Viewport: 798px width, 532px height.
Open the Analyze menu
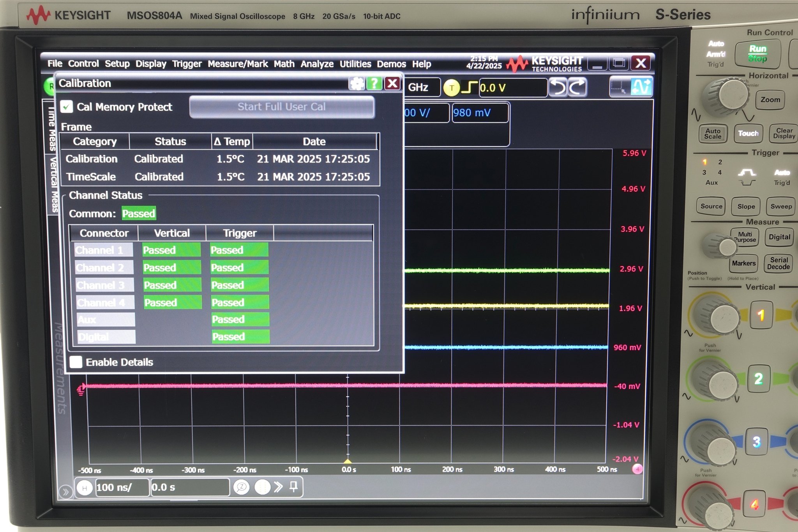click(317, 64)
